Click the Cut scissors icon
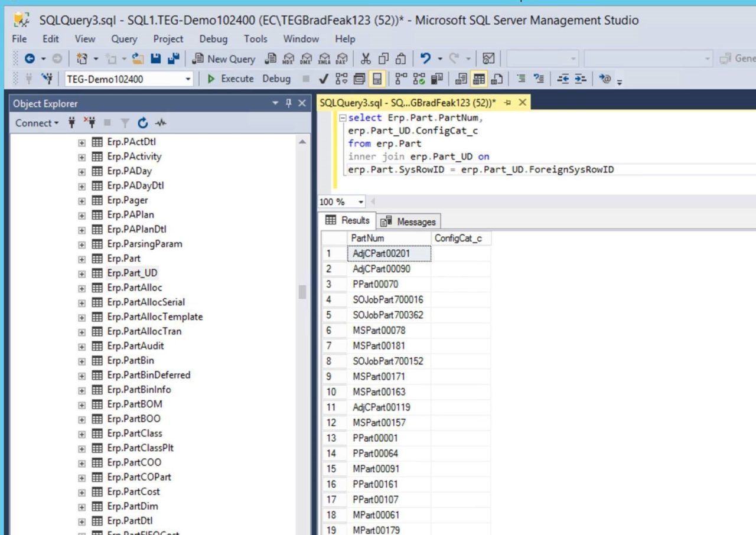Viewport: 756px width, 535px height. click(366, 58)
